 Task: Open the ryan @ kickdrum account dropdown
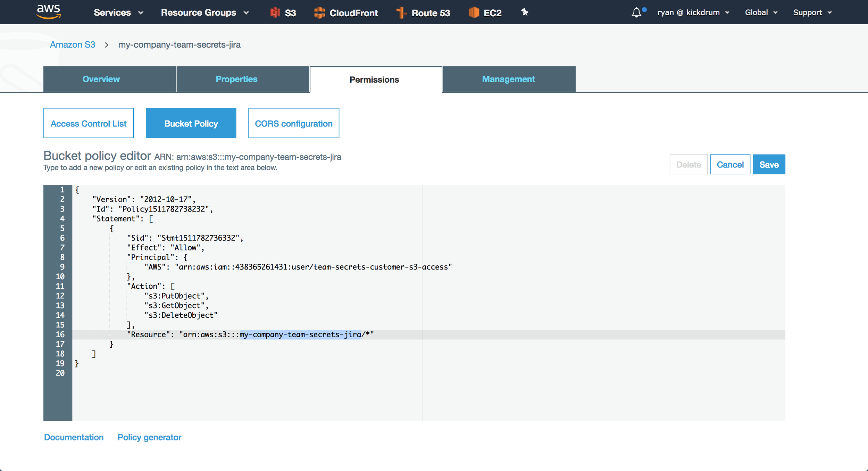pos(693,13)
